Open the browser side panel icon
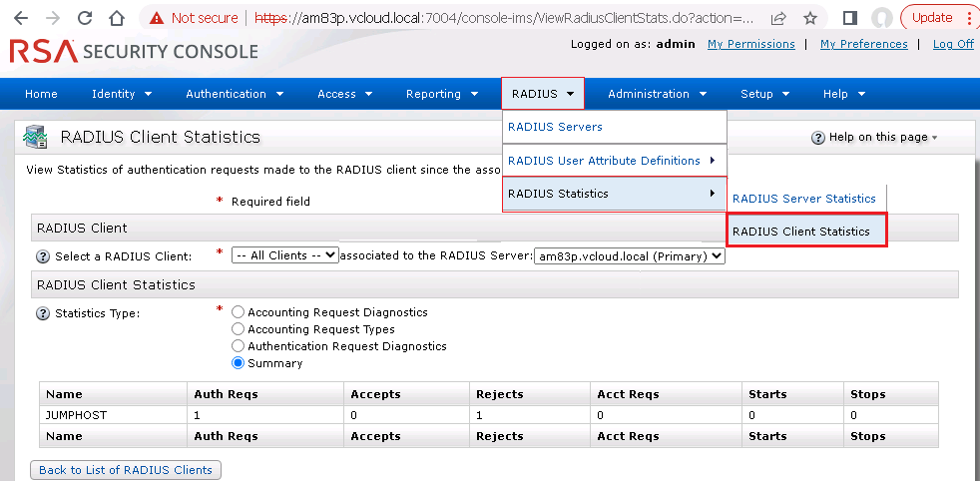Viewport: 980px width, 481px height. click(x=849, y=18)
